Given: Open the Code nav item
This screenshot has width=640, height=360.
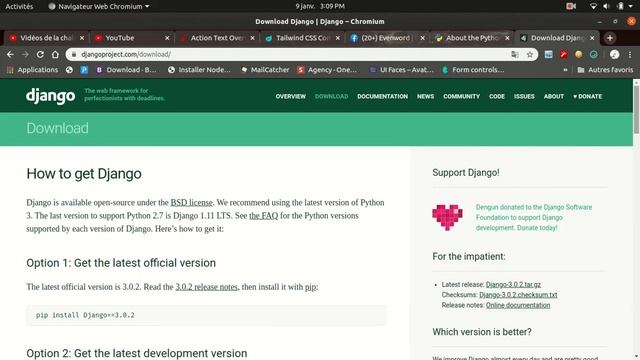Looking at the screenshot, I should pos(497,96).
